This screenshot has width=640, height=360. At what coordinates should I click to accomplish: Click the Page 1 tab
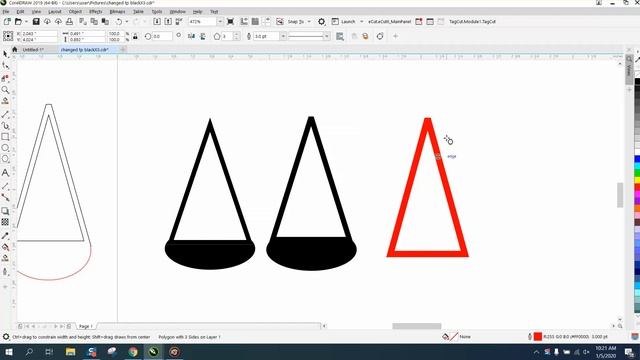pos(86,326)
